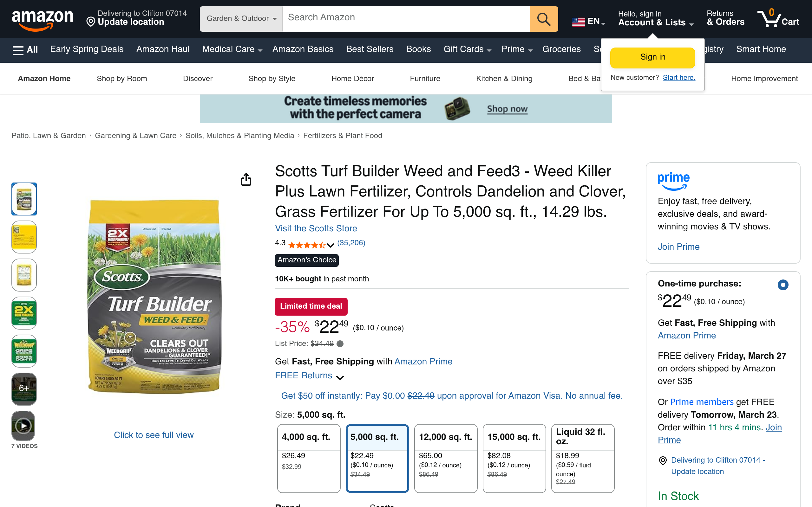
Task: Click the List Price info icon
Action: 340,344
